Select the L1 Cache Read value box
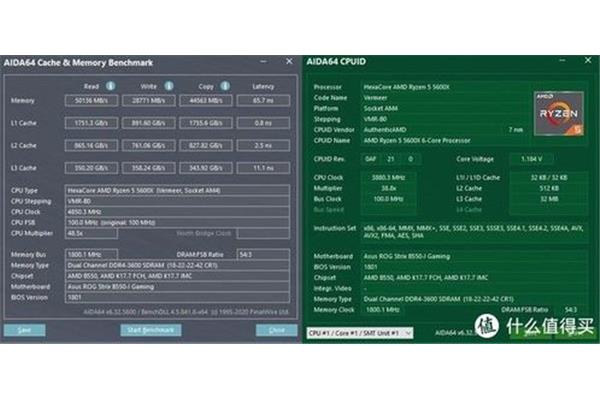600x400 pixels. (91, 123)
